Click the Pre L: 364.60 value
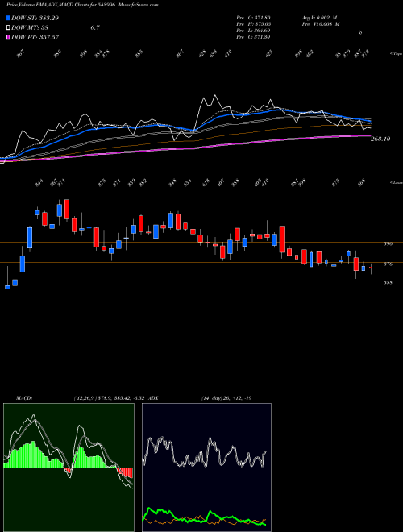403x532 pixels. pos(253,31)
